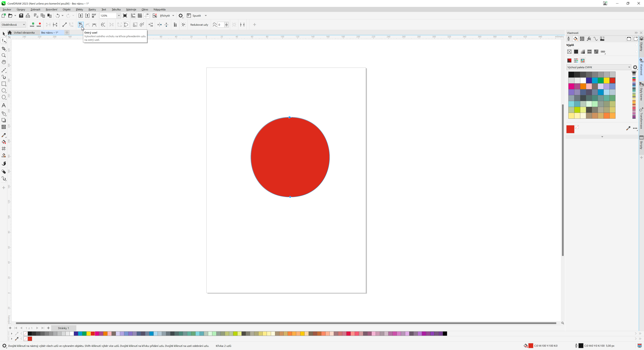The width and height of the screenshot is (644, 350).
Task: Open the Efekty menu
Action: [79, 9]
